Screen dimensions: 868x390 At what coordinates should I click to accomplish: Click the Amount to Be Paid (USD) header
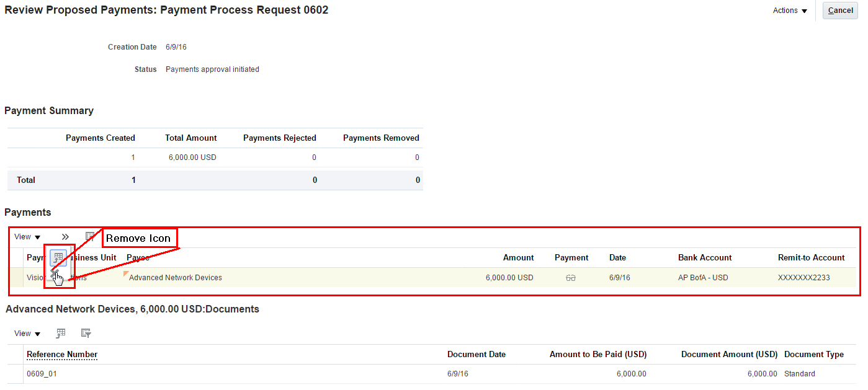point(597,355)
